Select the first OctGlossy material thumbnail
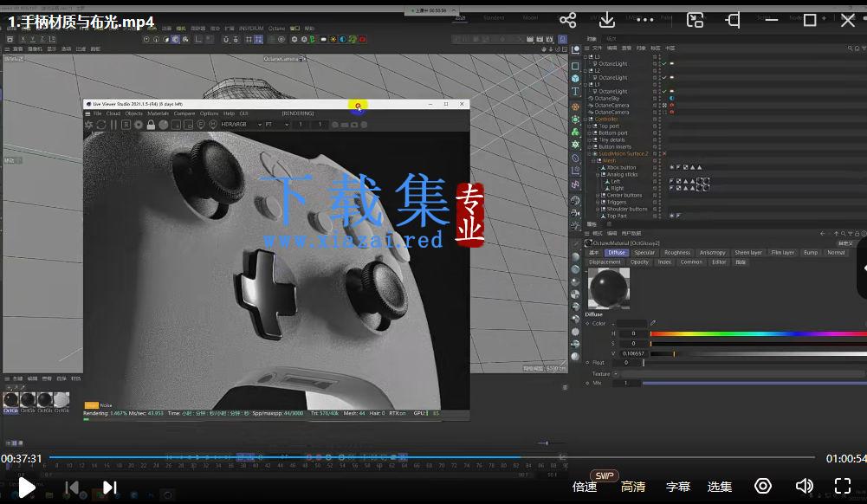The image size is (867, 504). click(x=10, y=399)
